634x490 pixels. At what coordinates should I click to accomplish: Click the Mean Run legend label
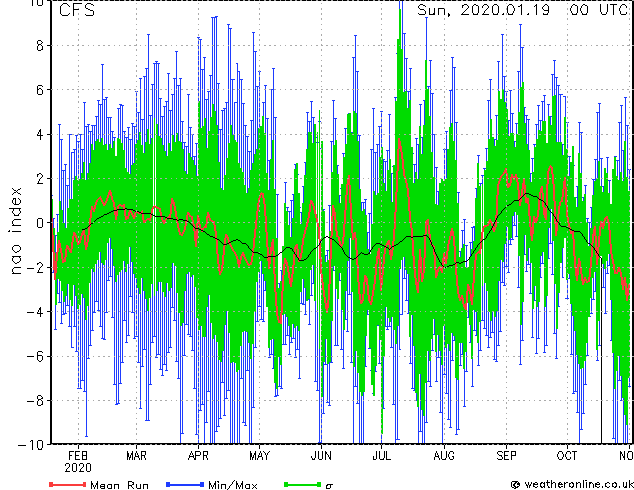119,485
